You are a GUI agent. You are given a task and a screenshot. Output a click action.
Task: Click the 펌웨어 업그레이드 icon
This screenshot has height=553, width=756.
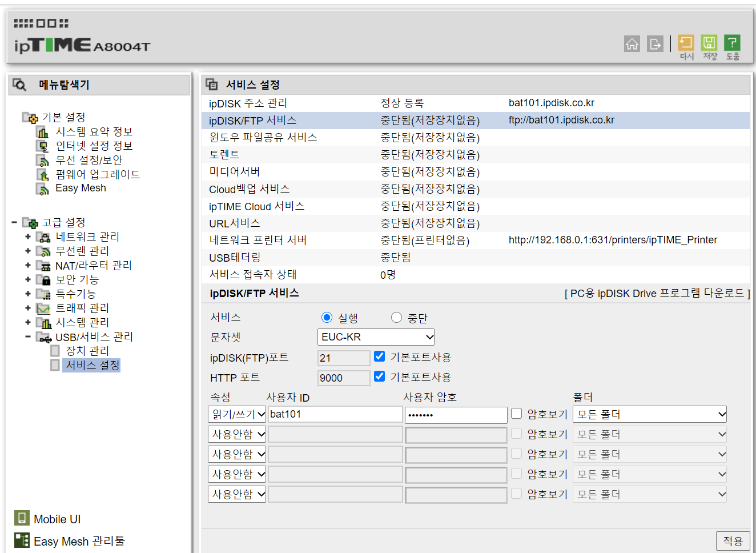point(43,175)
